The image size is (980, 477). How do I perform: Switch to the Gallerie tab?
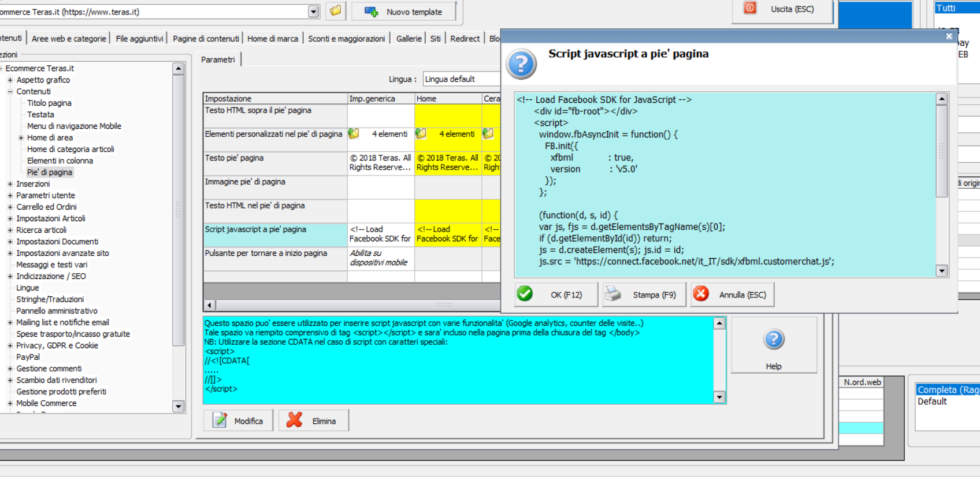click(x=409, y=39)
